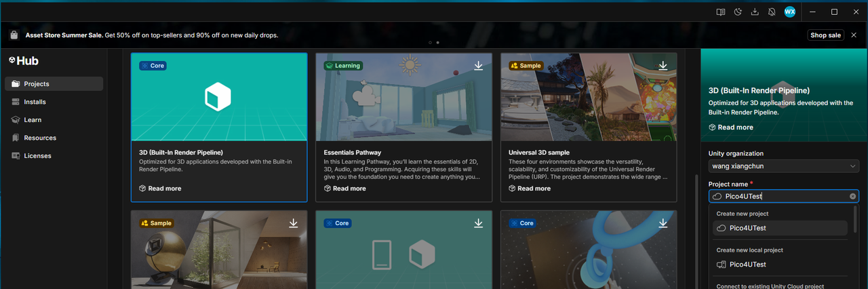Click the Licenses card icon
The height and width of the screenshot is (289, 868).
pos(16,156)
